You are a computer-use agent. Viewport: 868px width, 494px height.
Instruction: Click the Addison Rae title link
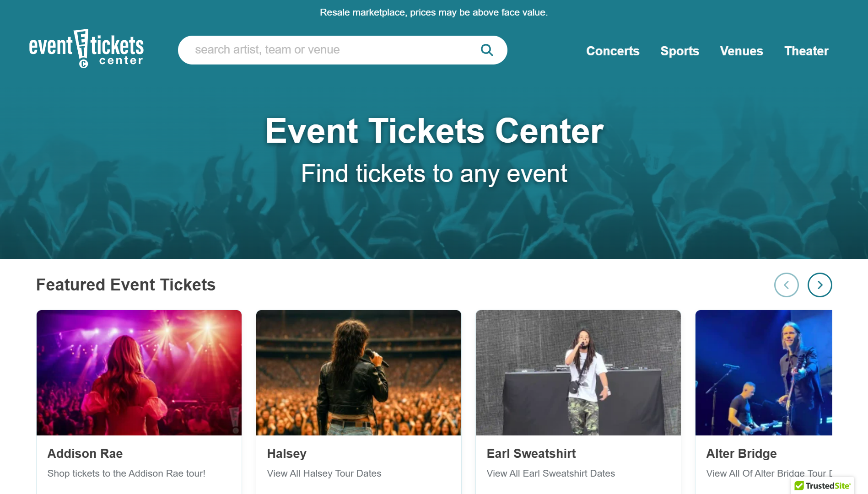click(x=85, y=453)
